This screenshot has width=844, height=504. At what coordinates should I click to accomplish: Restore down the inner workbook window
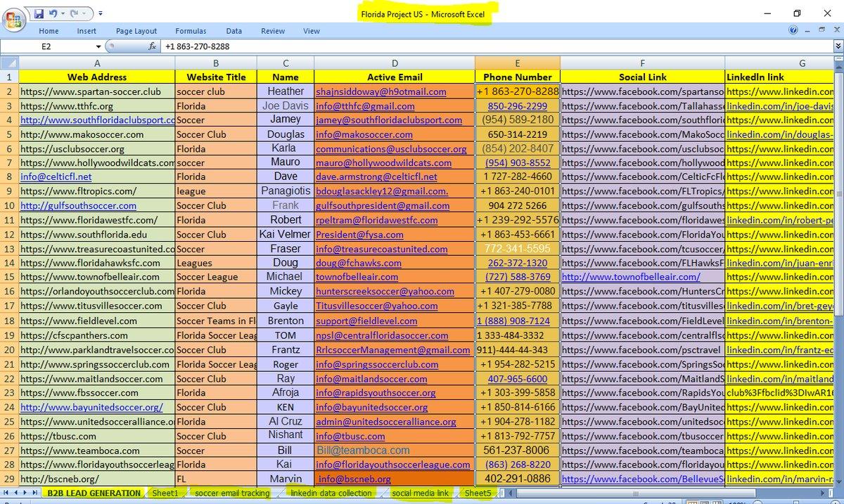pyautogui.click(x=821, y=31)
